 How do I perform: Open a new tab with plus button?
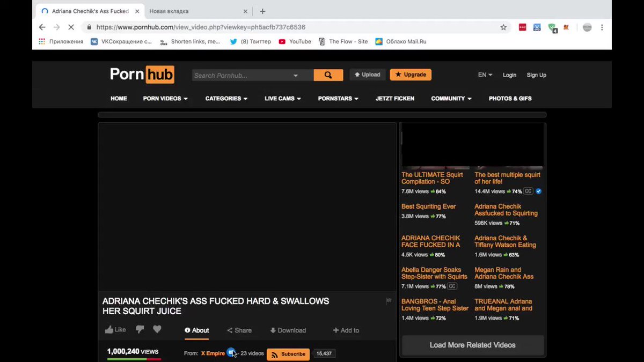click(x=262, y=11)
